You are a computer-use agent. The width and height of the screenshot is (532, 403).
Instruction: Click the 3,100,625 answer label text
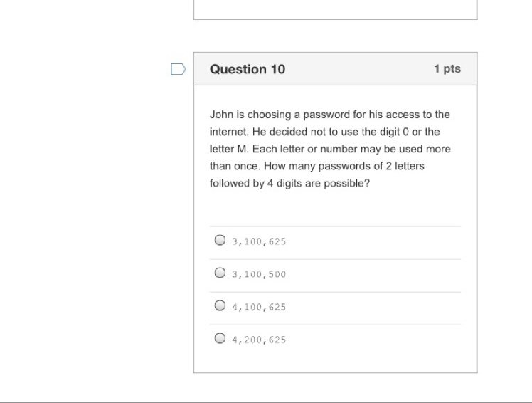point(259,241)
